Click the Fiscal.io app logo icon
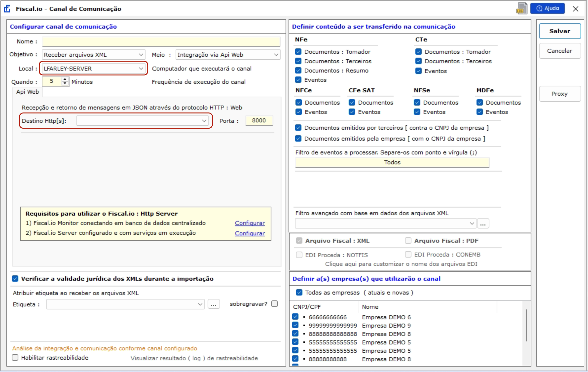588x372 pixels. click(7, 9)
